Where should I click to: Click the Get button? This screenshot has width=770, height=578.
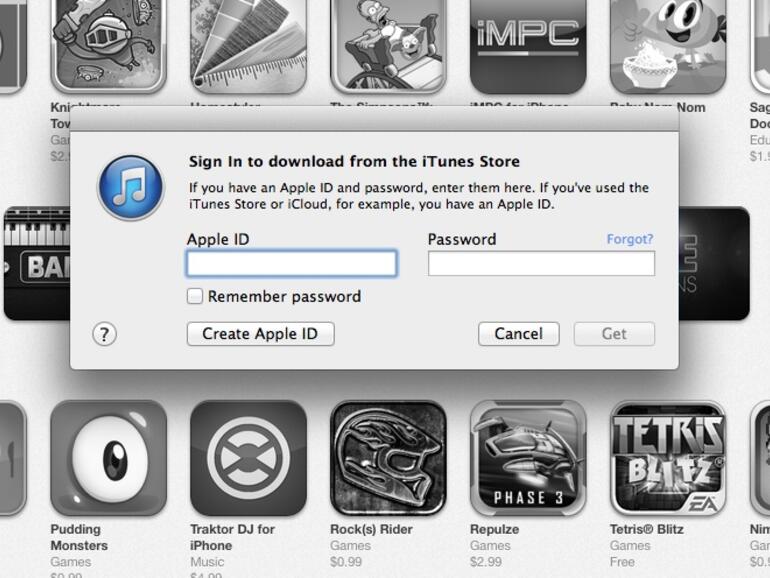tap(614, 334)
